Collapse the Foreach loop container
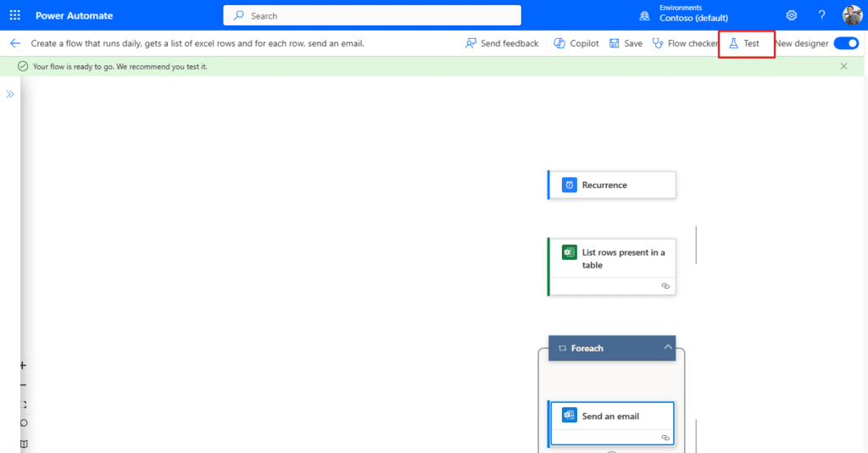Image resolution: width=868 pixels, height=453 pixels. click(x=668, y=347)
